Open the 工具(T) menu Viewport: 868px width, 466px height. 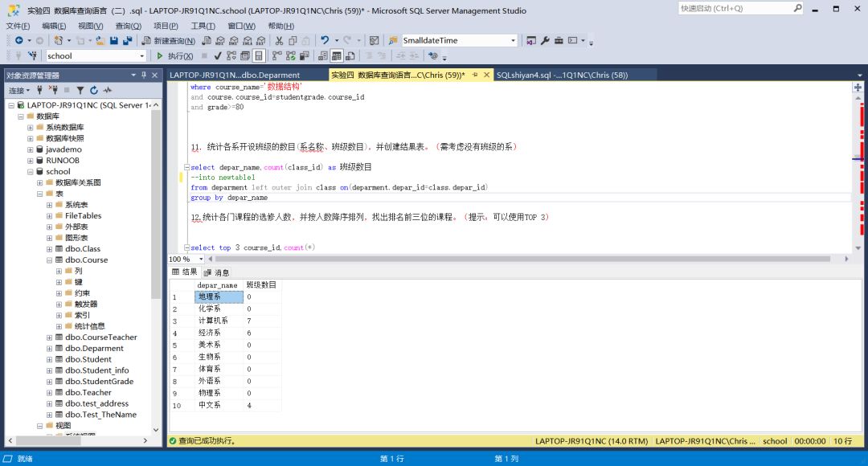click(x=203, y=26)
